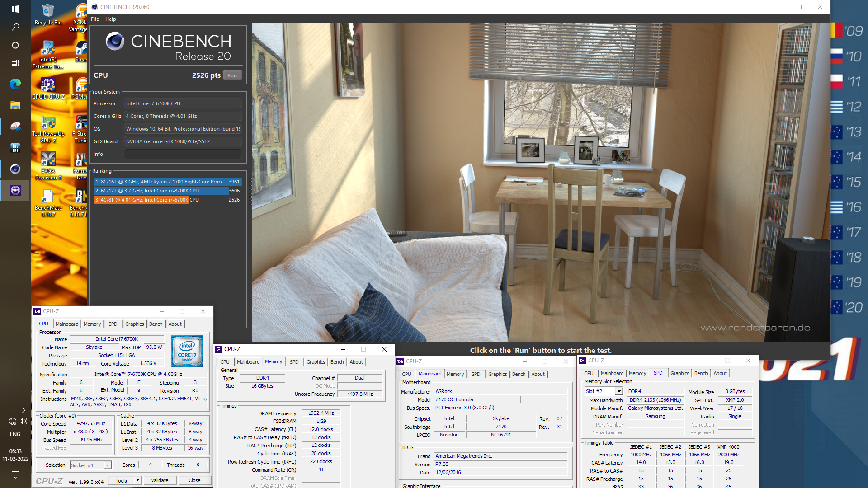This screenshot has width=868, height=488.
Task: Click Core Voltage 1.536 V value
Action: [x=148, y=363]
